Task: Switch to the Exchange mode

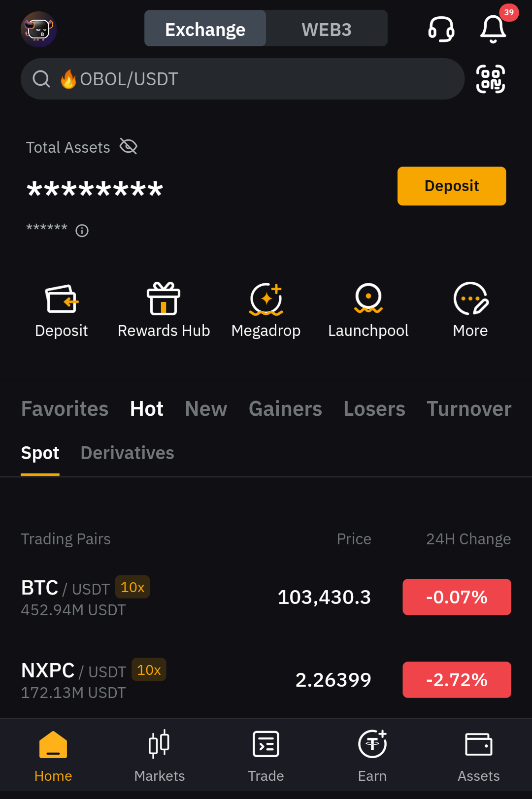Action: click(x=205, y=30)
